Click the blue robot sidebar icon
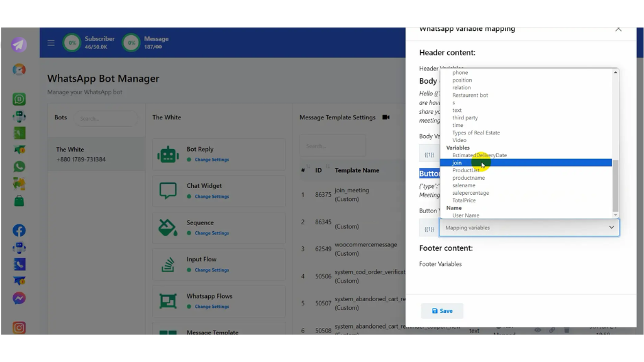 (19, 248)
